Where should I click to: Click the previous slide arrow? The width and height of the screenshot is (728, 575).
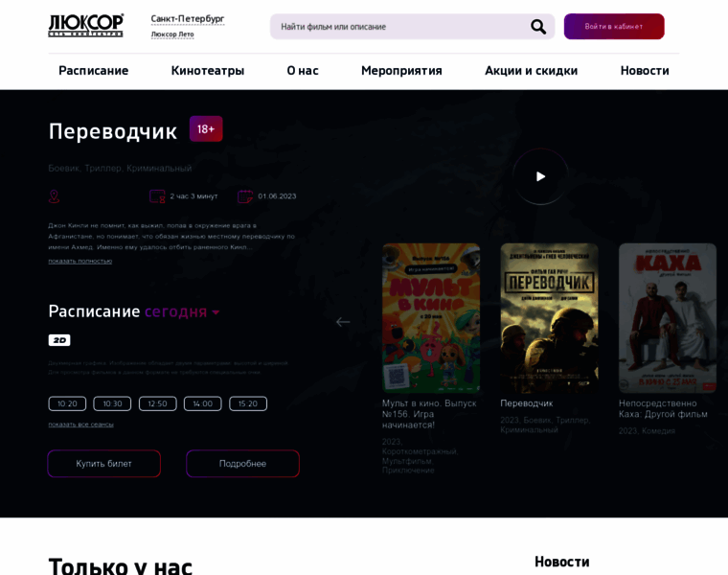coord(343,322)
